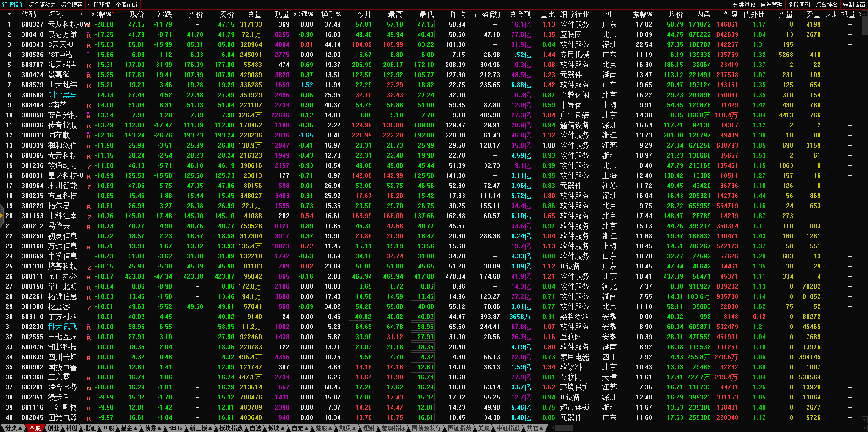The height and width of the screenshot is (432, 868).
Task: Click the N marker beside 富淼科技
Action: (89, 388)
